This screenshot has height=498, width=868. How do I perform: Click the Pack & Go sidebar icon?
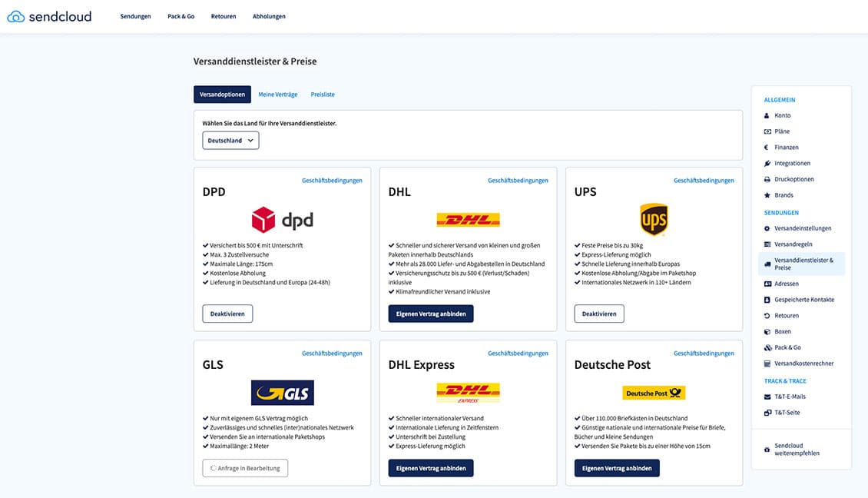[767, 348]
